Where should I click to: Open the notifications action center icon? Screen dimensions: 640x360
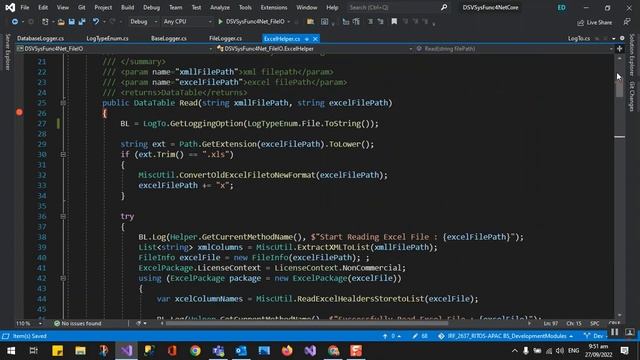(x=624, y=351)
